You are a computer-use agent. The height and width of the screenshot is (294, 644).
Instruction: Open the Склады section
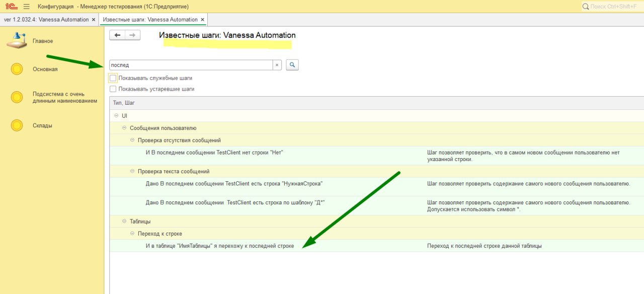(x=43, y=125)
